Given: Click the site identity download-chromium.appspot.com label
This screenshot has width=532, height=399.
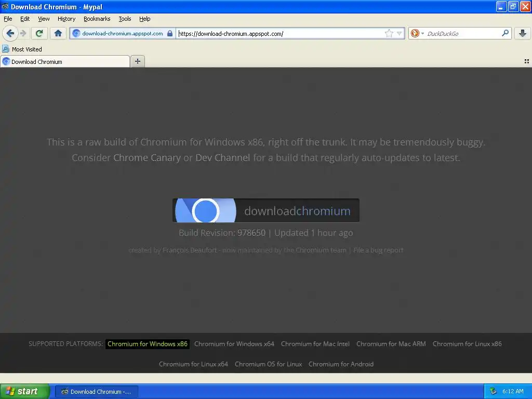Looking at the screenshot, I should pos(123,33).
